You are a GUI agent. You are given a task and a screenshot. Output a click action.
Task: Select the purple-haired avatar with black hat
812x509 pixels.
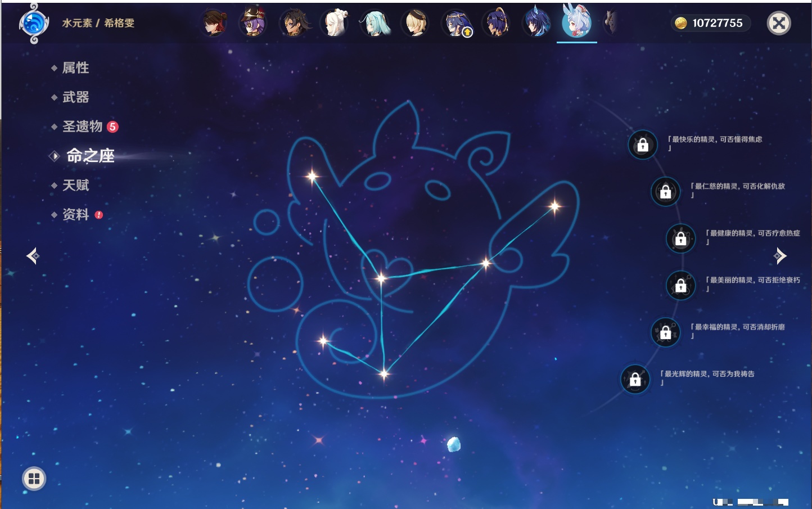pos(253,23)
